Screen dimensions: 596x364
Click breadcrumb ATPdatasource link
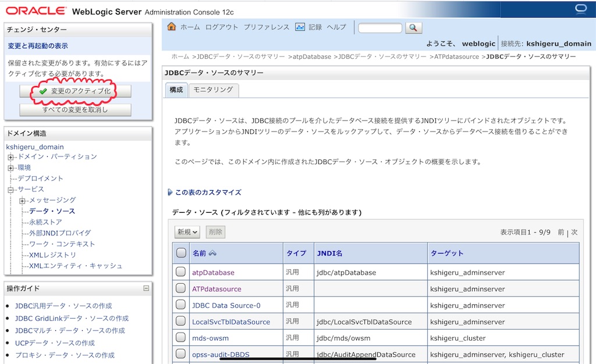[456, 56]
